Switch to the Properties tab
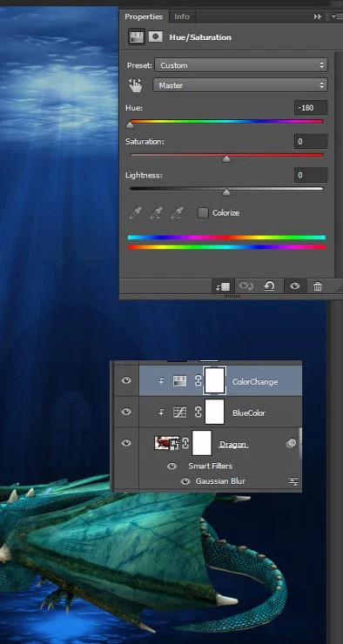Image resolution: width=343 pixels, height=644 pixels. 144,17
